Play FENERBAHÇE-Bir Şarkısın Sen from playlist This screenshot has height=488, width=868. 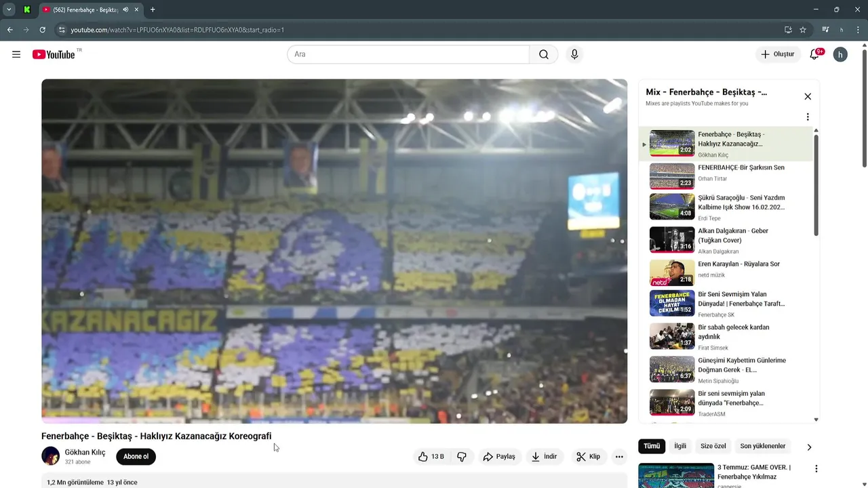(726, 175)
